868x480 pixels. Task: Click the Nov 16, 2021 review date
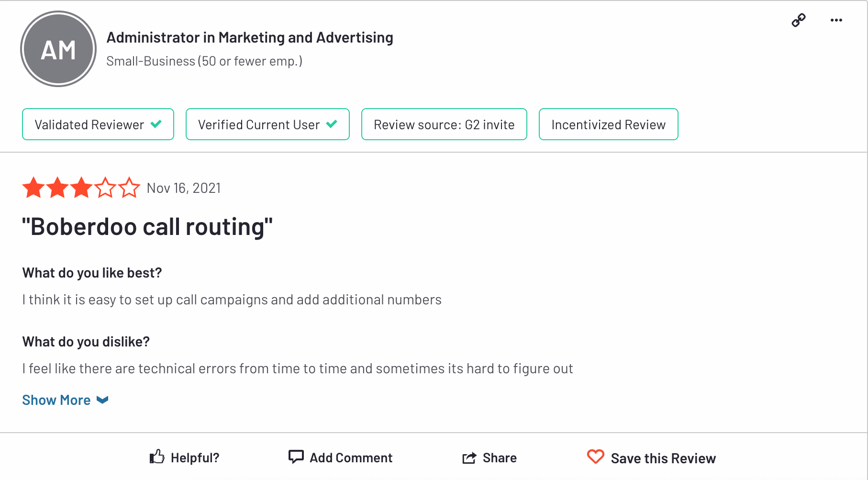184,188
